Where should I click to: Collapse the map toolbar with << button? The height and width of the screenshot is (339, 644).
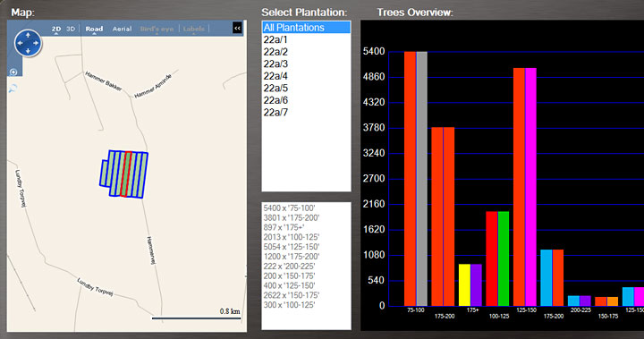pos(237,28)
